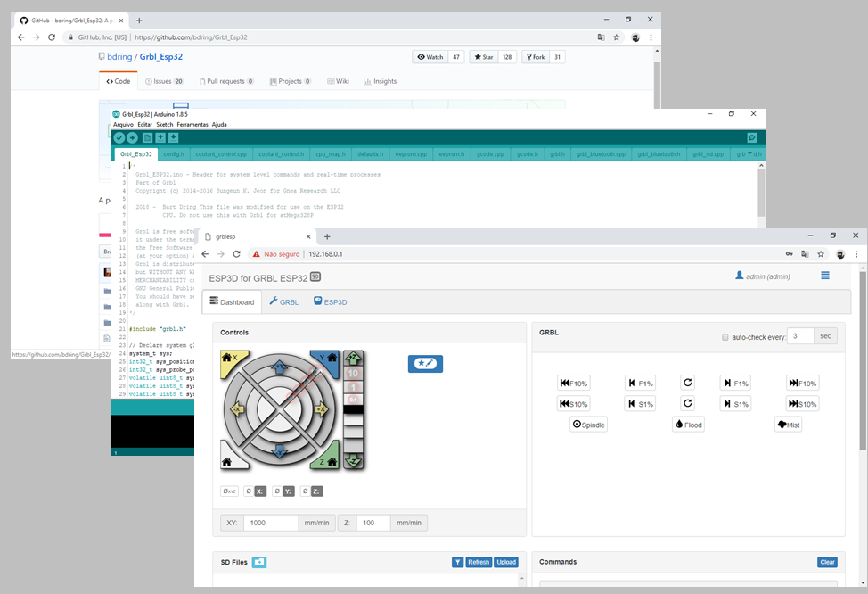The width and height of the screenshot is (868, 594).
Task: Click the Arduino Open sketch button
Action: 160,137
